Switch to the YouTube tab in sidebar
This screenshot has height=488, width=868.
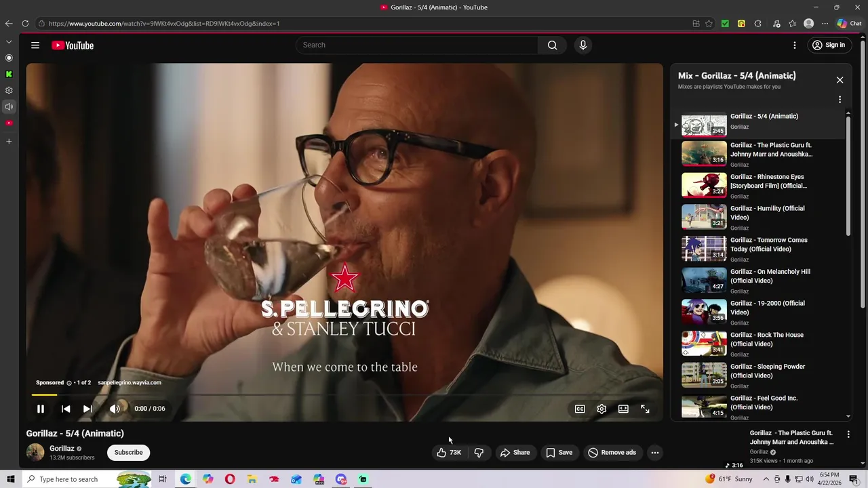pos(9,123)
